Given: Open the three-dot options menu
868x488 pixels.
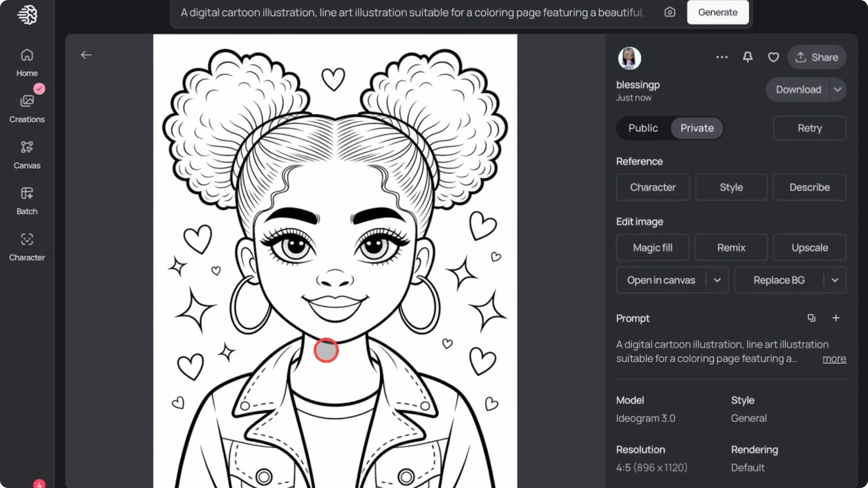Looking at the screenshot, I should click(722, 57).
